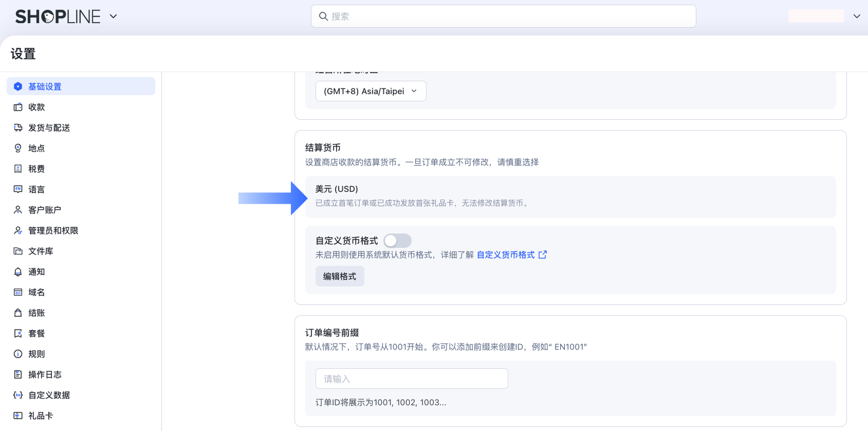The width and height of the screenshot is (868, 431).
Task: Click the 发货与配送 truck icon
Action: [x=18, y=128]
